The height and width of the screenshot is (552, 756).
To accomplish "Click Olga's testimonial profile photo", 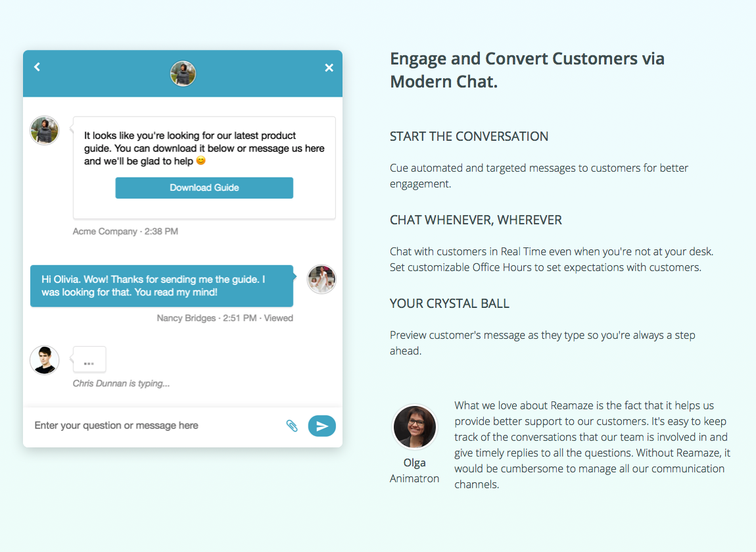I will coord(415,427).
